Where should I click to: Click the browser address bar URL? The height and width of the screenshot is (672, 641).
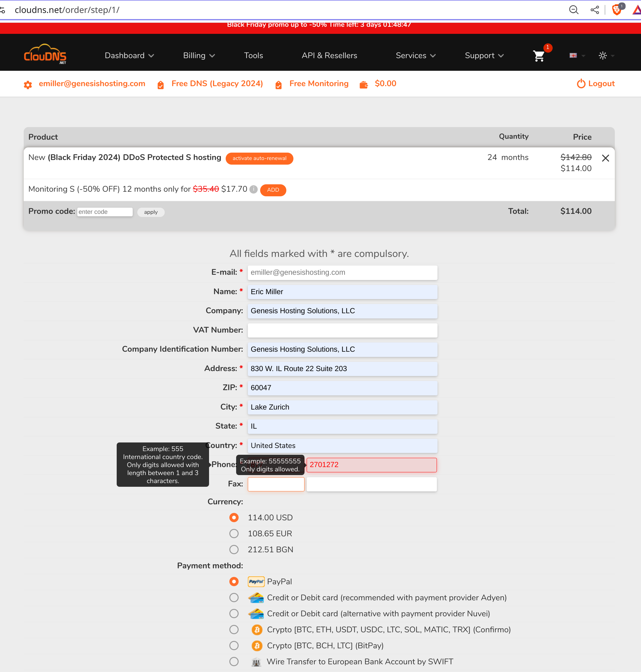[x=67, y=10]
